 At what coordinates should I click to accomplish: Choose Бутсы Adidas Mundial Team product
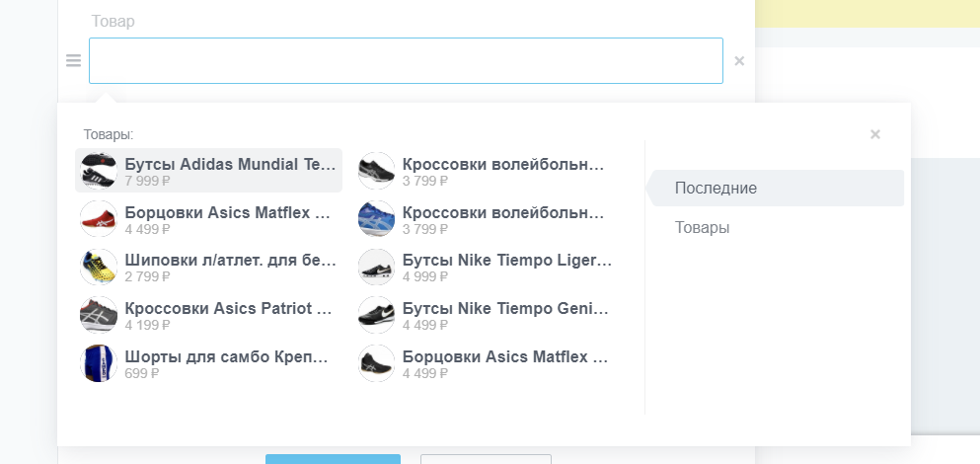pos(209,170)
